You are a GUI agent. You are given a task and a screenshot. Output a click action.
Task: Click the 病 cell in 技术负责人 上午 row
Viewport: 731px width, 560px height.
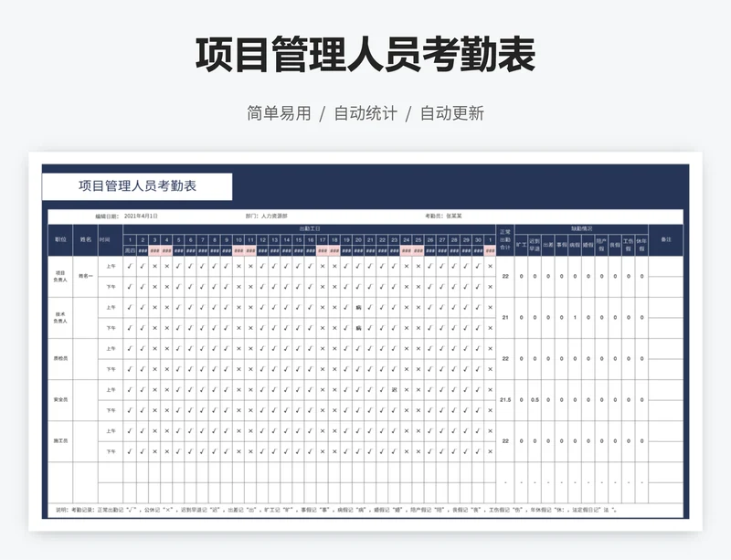(358, 308)
